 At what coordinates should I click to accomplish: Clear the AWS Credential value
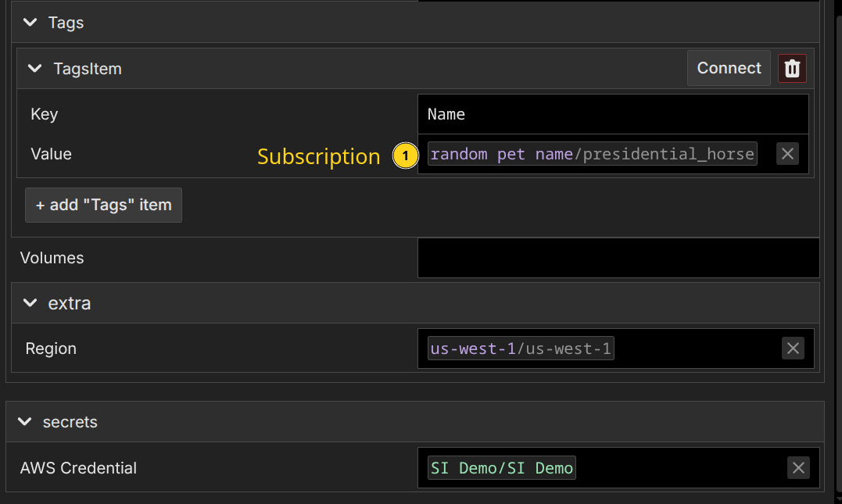(798, 468)
